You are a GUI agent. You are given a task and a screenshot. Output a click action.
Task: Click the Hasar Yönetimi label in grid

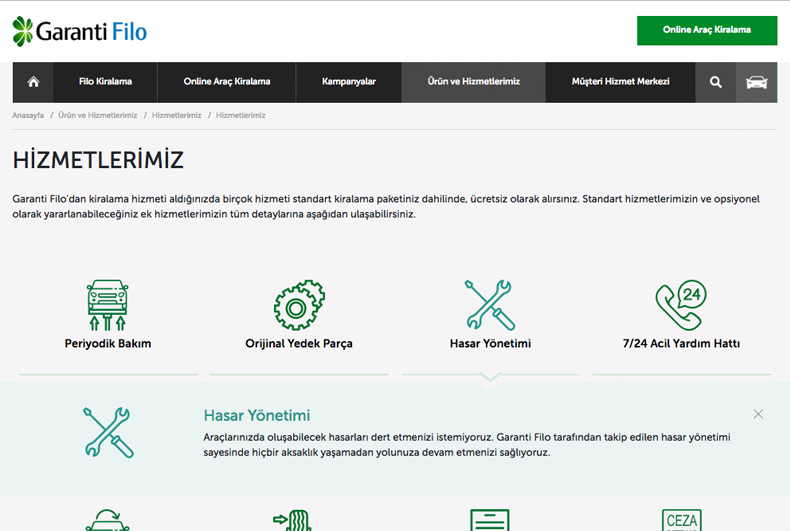(x=490, y=344)
